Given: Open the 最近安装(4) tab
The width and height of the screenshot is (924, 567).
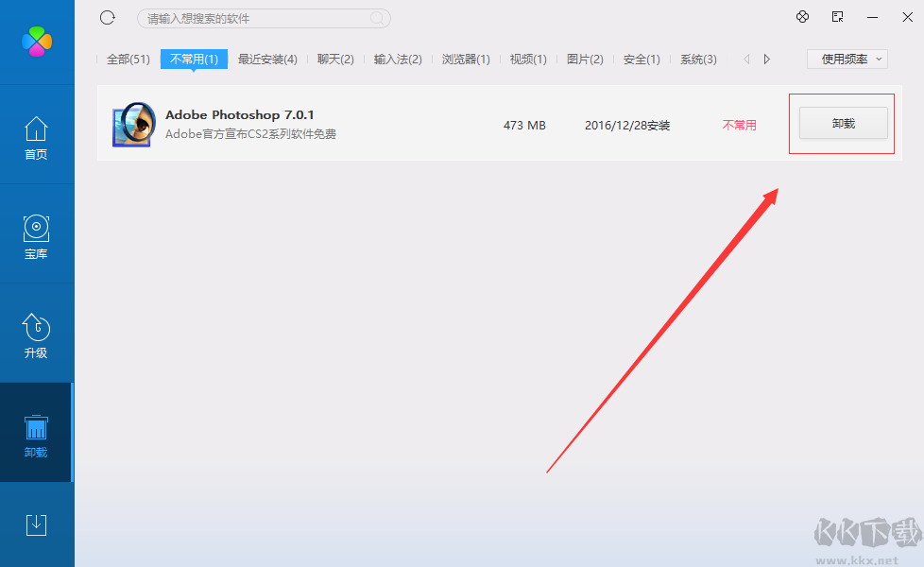Looking at the screenshot, I should [267, 59].
